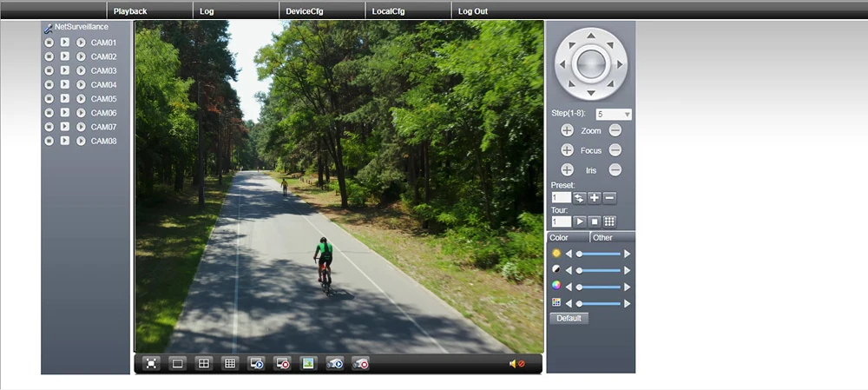Viewport: 868px width, 390px height.
Task: Click Log Out in the top bar
Action: (x=473, y=11)
